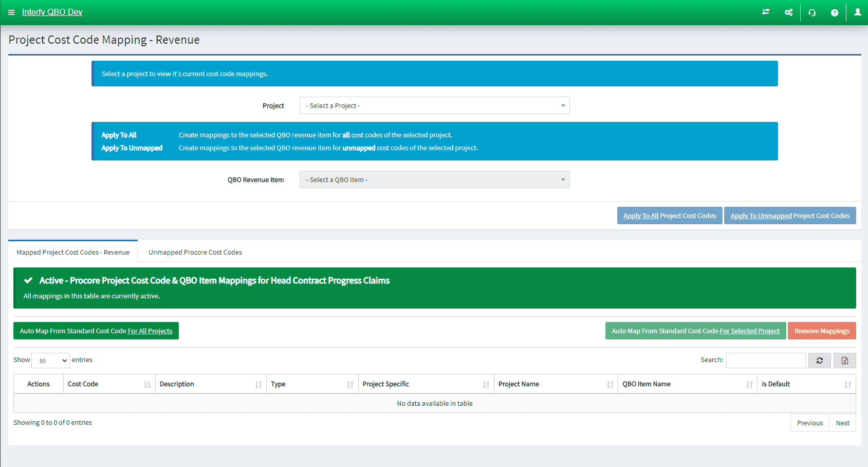Open the Project selection dropdown
Image resolution: width=868 pixels, height=467 pixels.
434,105
